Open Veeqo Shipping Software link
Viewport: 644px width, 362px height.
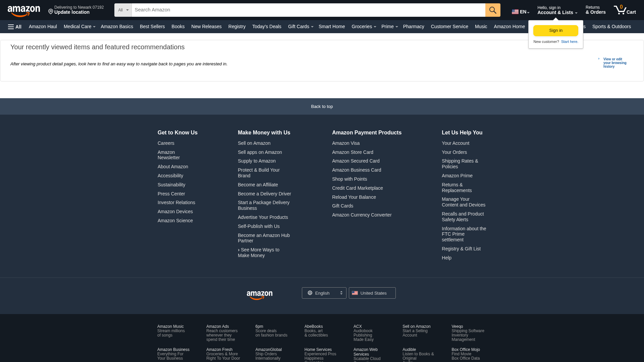[x=468, y=333]
